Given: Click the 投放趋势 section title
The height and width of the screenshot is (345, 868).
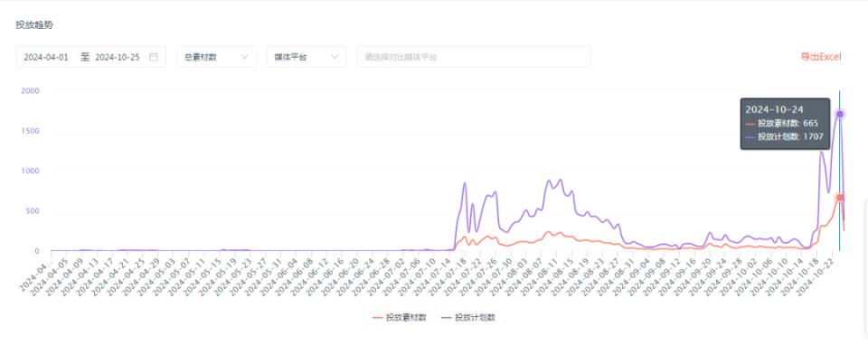Looking at the screenshot, I should [34, 25].
